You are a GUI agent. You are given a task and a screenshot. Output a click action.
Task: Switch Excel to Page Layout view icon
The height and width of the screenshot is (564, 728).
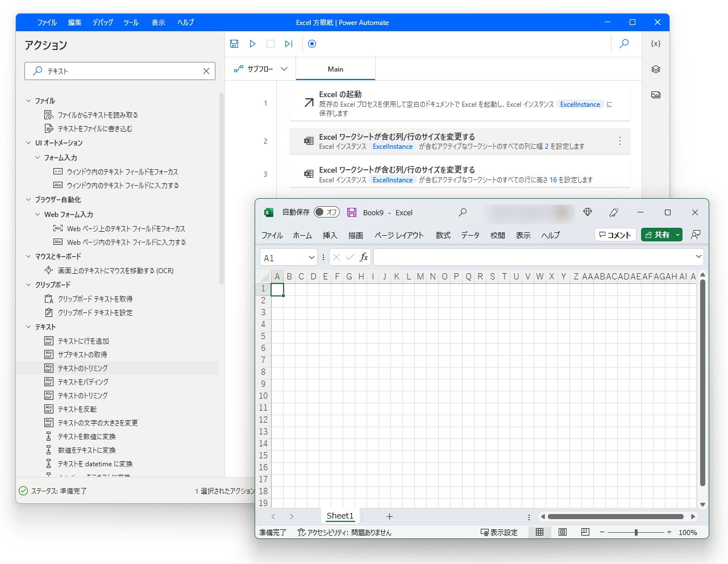coord(562,532)
